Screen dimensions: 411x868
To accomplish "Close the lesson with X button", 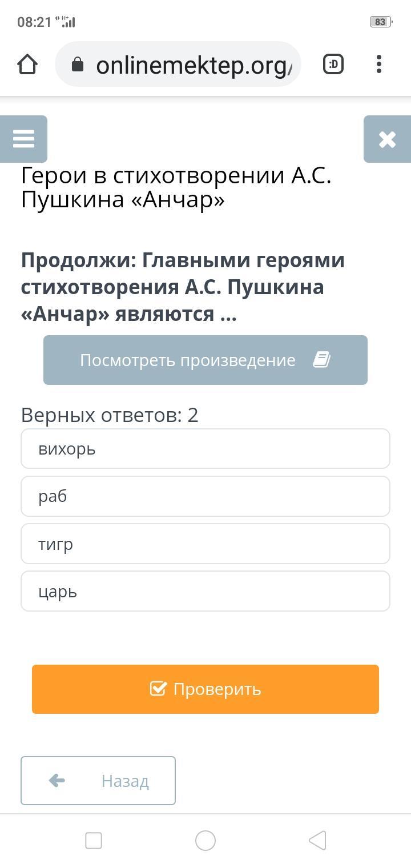I will click(x=387, y=139).
